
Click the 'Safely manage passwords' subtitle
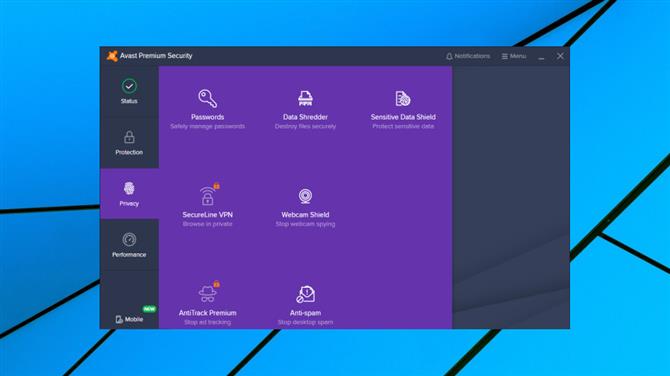pos(208,126)
